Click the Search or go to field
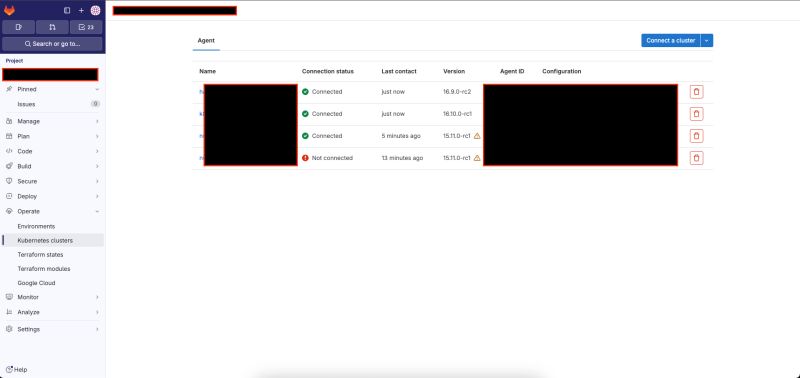Image resolution: width=800 pixels, height=378 pixels. pyautogui.click(x=52, y=44)
